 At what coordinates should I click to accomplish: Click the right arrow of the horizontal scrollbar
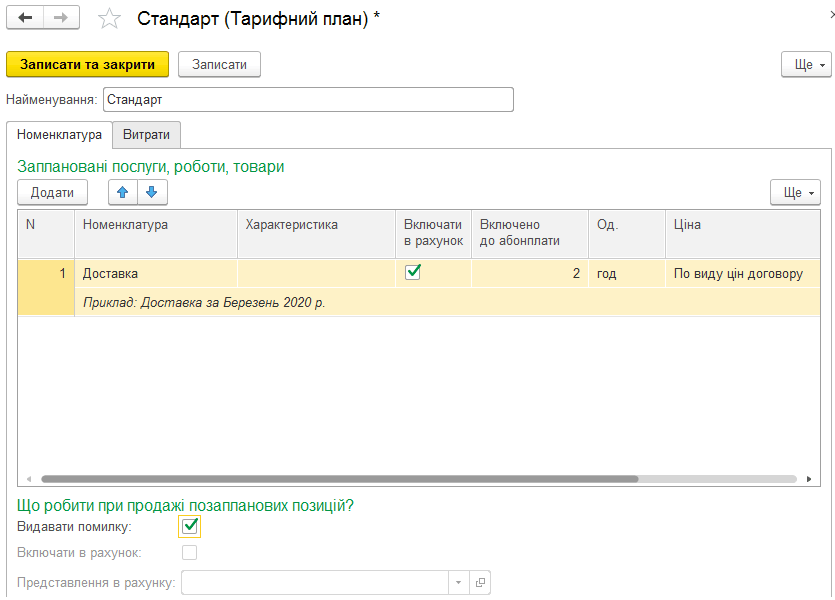coord(809,479)
